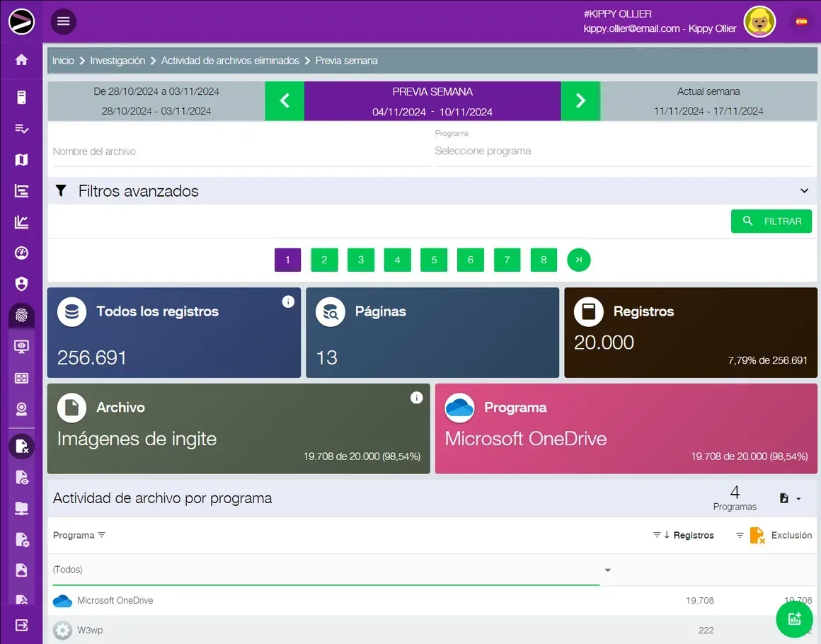This screenshot has width=821, height=644.
Task: Go to page 5
Action: click(x=434, y=260)
